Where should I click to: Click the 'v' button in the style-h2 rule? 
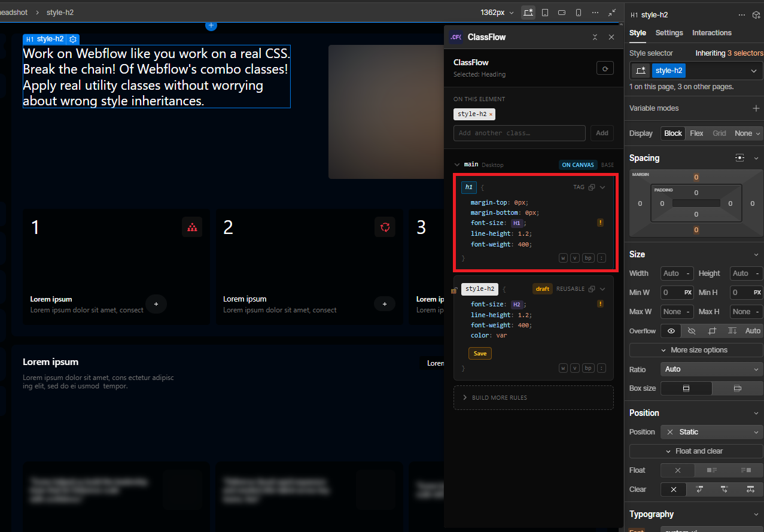point(575,368)
